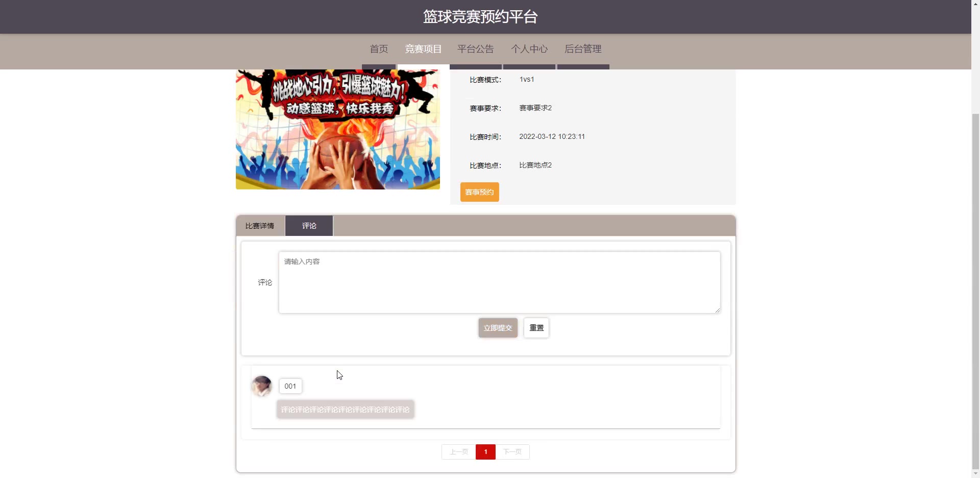The image size is (980, 478).
Task: Select the 评论 tab
Action: 309,226
